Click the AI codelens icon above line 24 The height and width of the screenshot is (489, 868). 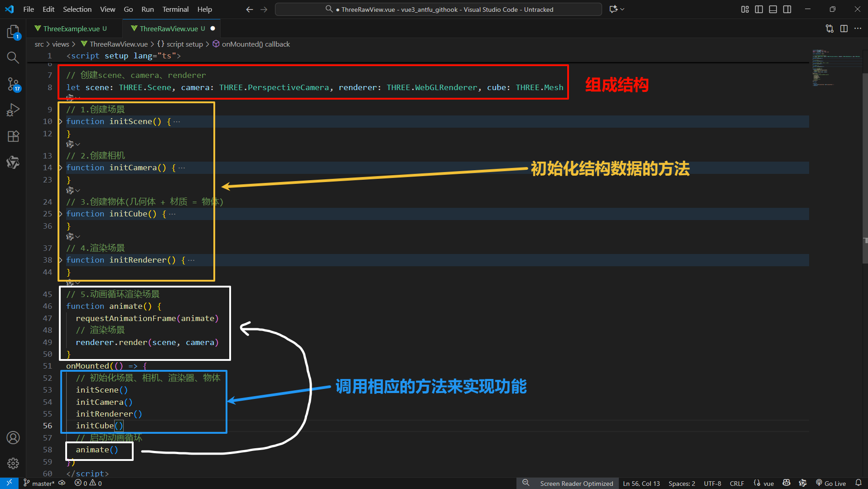click(70, 191)
